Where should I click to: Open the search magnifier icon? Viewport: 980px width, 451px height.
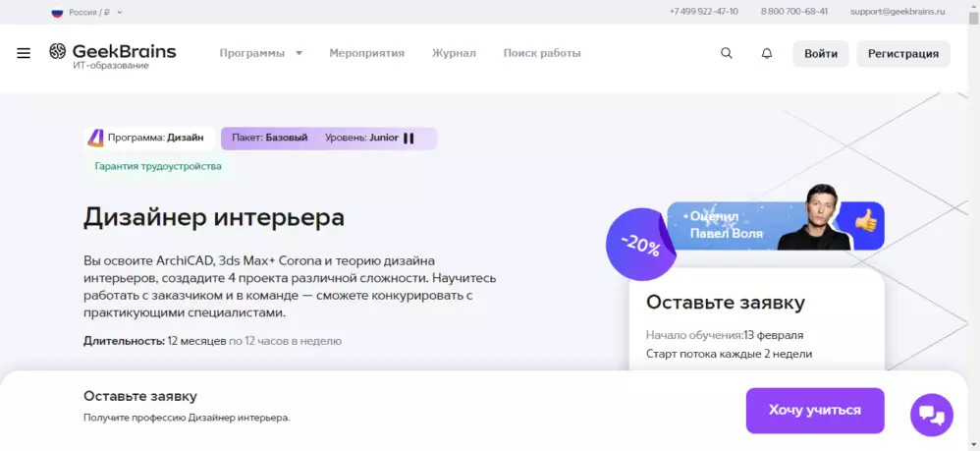[727, 53]
